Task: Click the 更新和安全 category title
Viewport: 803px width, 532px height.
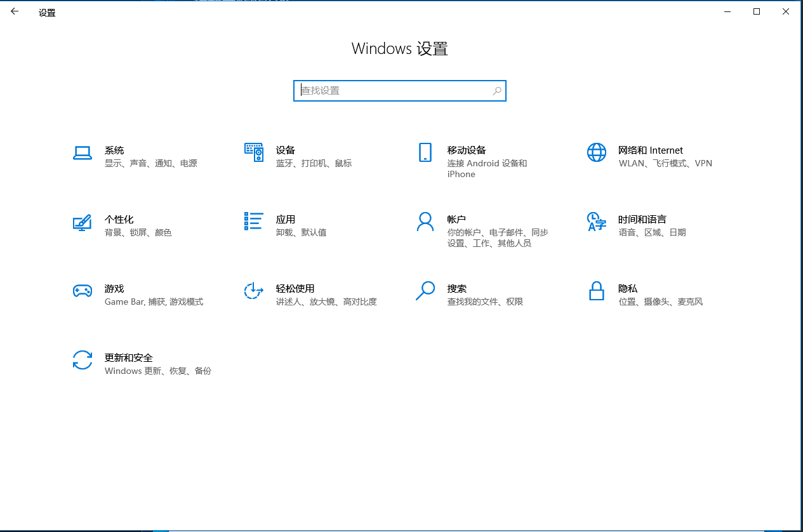Action: 129,358
